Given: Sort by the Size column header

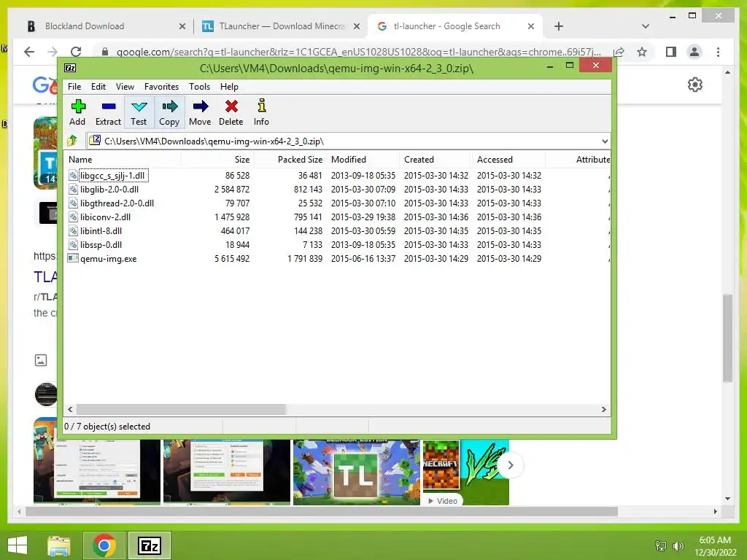Looking at the screenshot, I should click(x=217, y=160).
